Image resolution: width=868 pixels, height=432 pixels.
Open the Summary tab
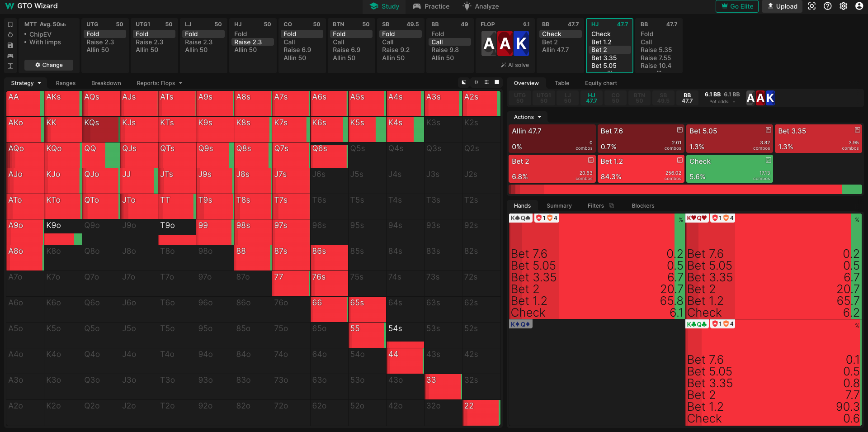point(559,206)
